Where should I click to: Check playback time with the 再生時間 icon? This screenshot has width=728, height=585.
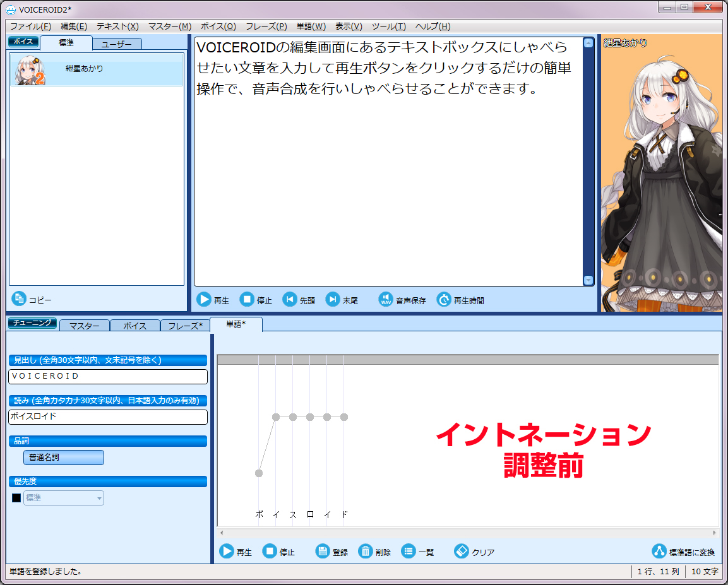tap(443, 300)
